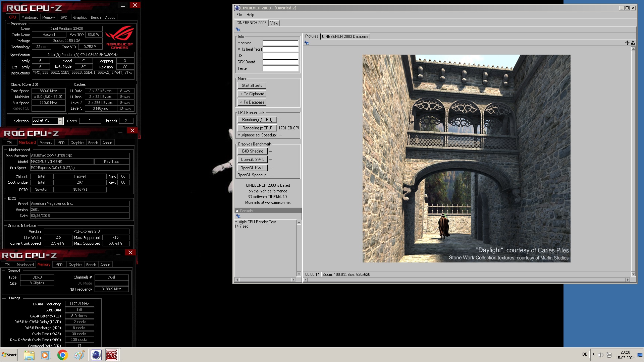
Task: Open Socket #1 selection dropdown
Action: (60, 121)
